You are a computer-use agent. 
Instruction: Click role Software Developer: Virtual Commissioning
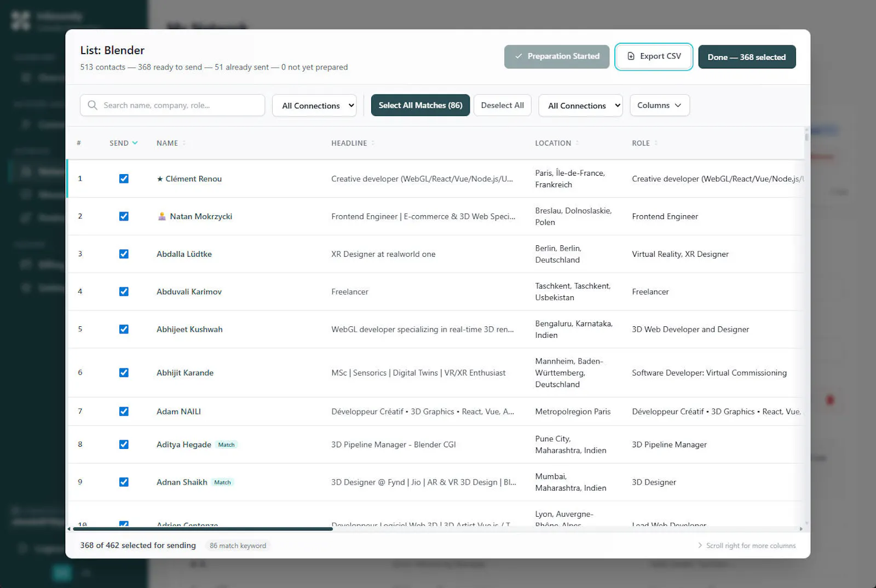(709, 373)
